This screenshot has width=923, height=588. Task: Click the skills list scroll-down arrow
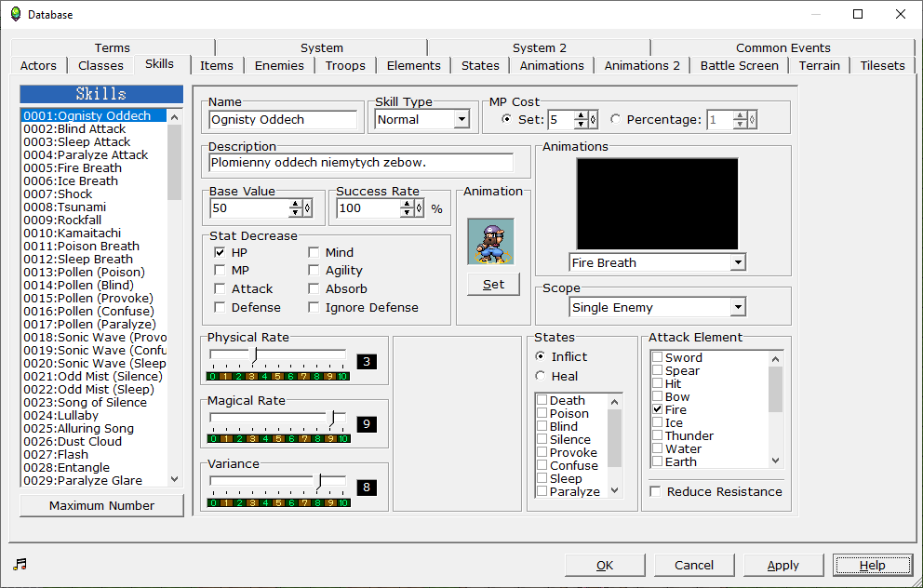tap(174, 479)
